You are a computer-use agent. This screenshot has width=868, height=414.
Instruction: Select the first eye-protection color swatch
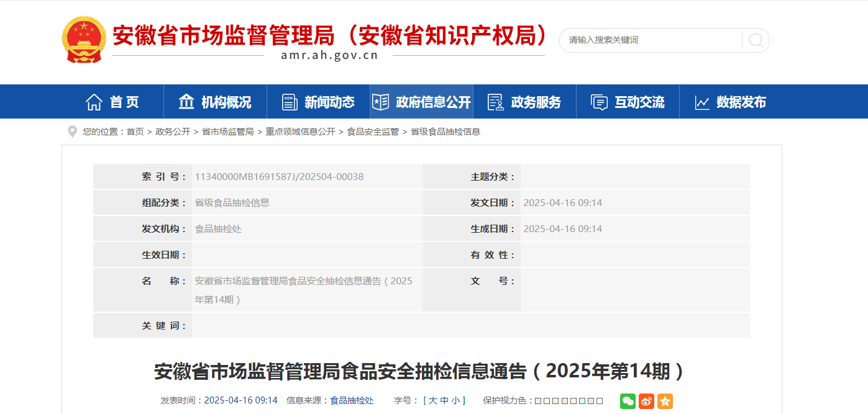(538, 401)
